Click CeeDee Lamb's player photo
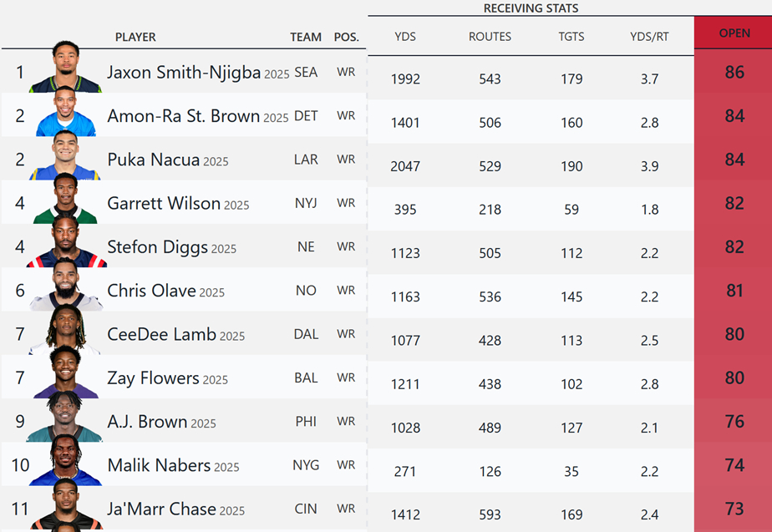 point(65,331)
